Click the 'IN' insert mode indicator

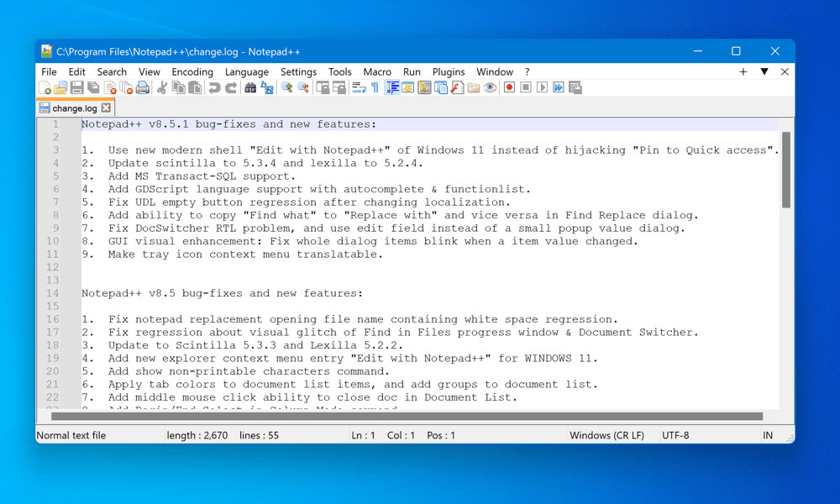tap(768, 435)
